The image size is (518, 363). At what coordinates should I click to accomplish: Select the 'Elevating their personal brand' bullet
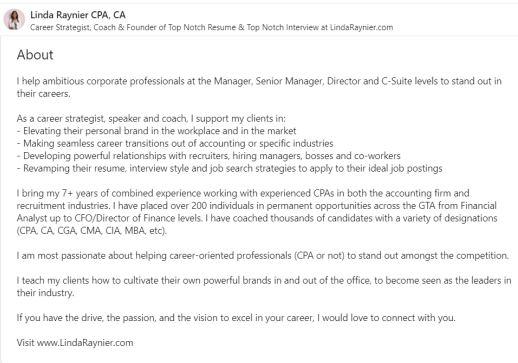point(156,131)
